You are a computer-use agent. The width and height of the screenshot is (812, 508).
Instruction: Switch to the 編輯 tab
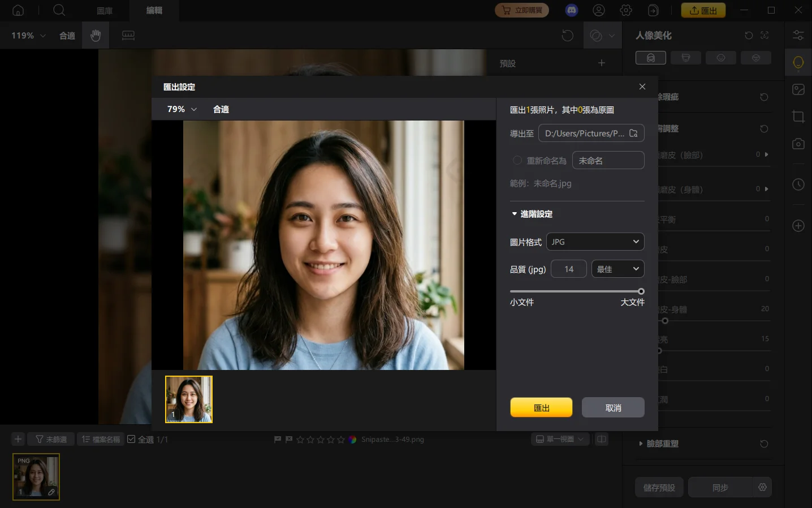[x=153, y=10]
